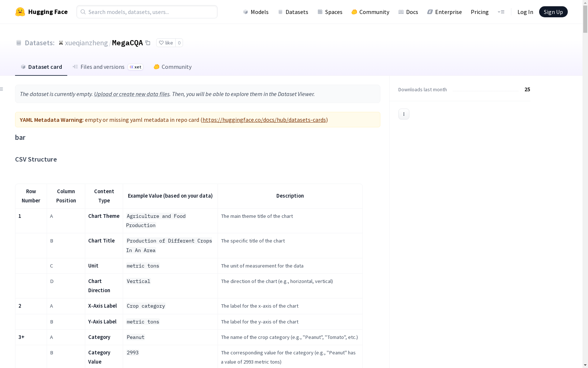Switch to the dataset Community tab
The height and width of the screenshot is (368, 588).
tap(173, 67)
